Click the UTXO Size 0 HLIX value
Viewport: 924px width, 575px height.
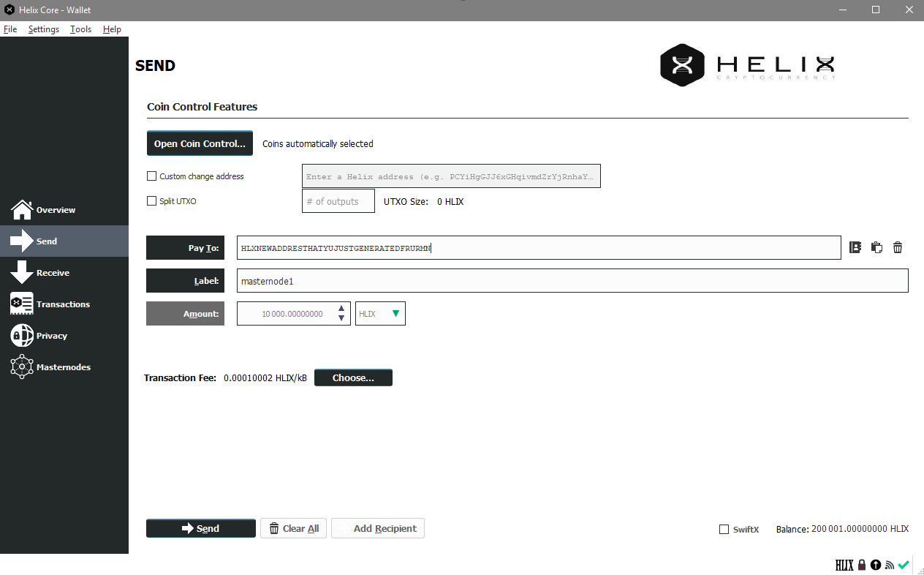[450, 201]
